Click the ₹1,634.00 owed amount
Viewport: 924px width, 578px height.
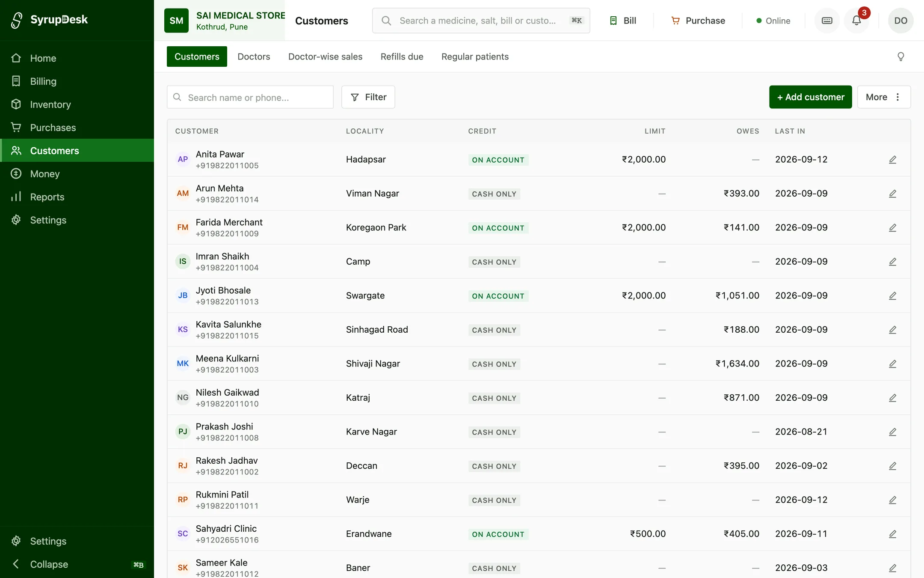click(737, 363)
